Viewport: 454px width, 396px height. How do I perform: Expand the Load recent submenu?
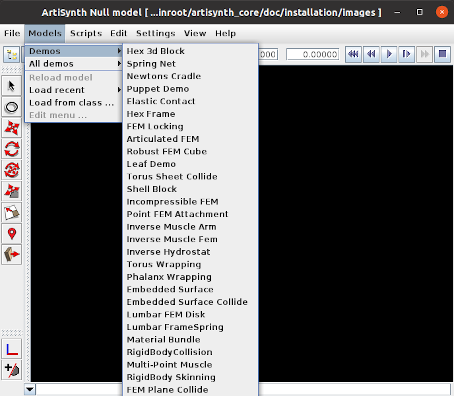pyautogui.click(x=74, y=90)
